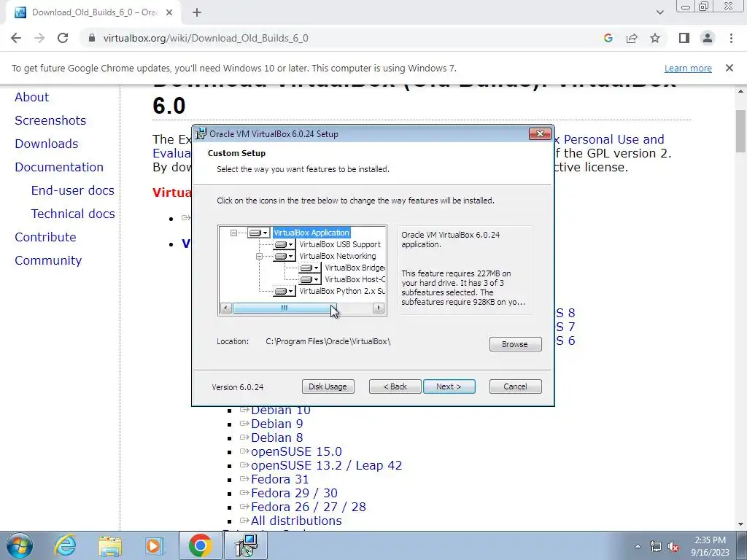Image resolution: width=747 pixels, height=560 pixels.
Task: Open the Disk Usage dialog
Action: tap(328, 386)
